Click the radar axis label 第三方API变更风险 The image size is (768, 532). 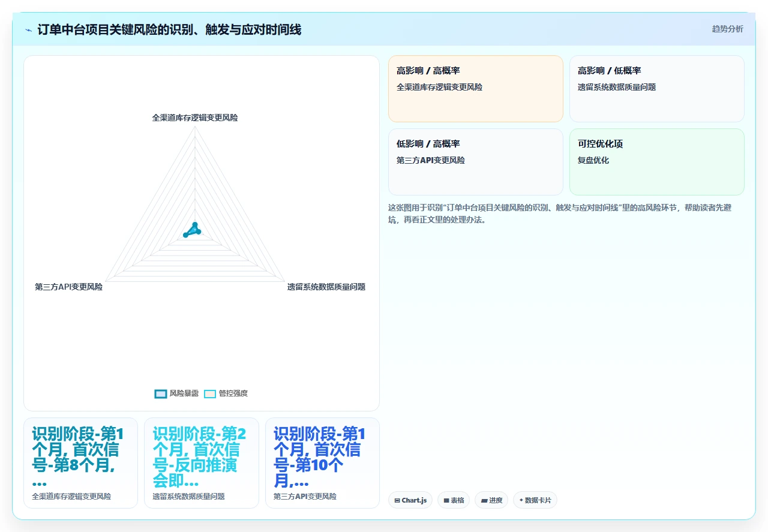(x=69, y=287)
